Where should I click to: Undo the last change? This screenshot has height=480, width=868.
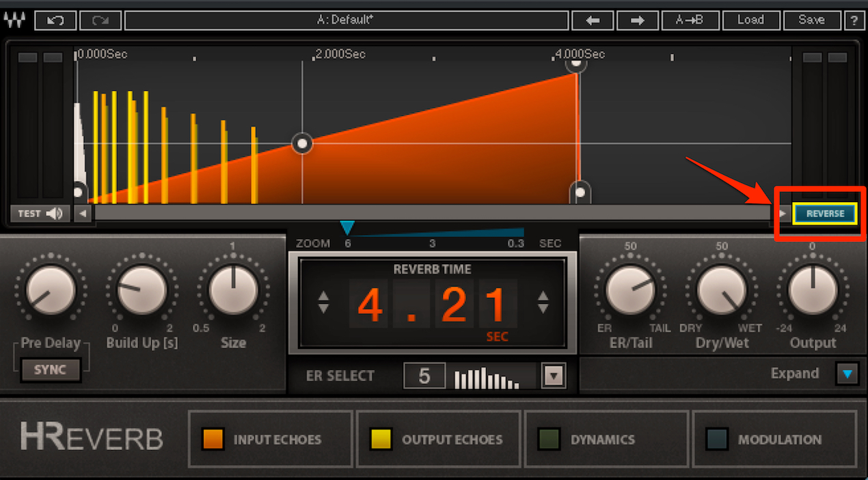coord(56,20)
